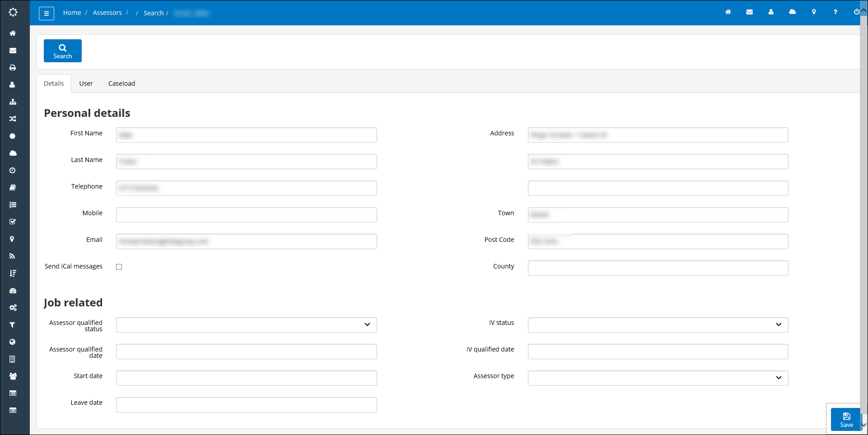This screenshot has height=435, width=868.
Task: Open the User tab
Action: point(86,83)
